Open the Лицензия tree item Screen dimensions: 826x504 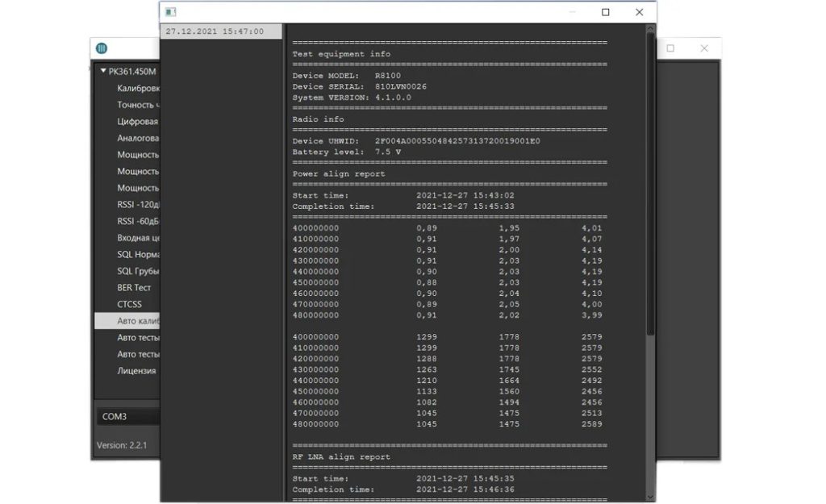(136, 371)
